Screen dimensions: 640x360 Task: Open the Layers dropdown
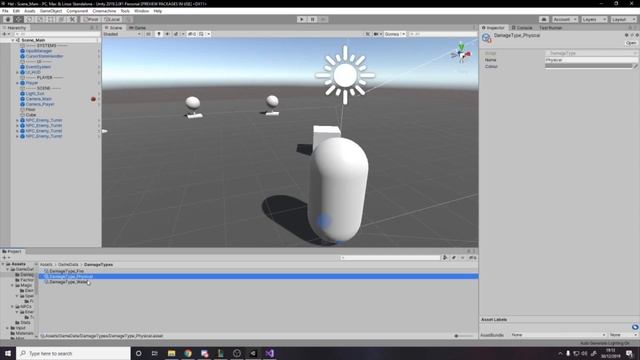(594, 19)
